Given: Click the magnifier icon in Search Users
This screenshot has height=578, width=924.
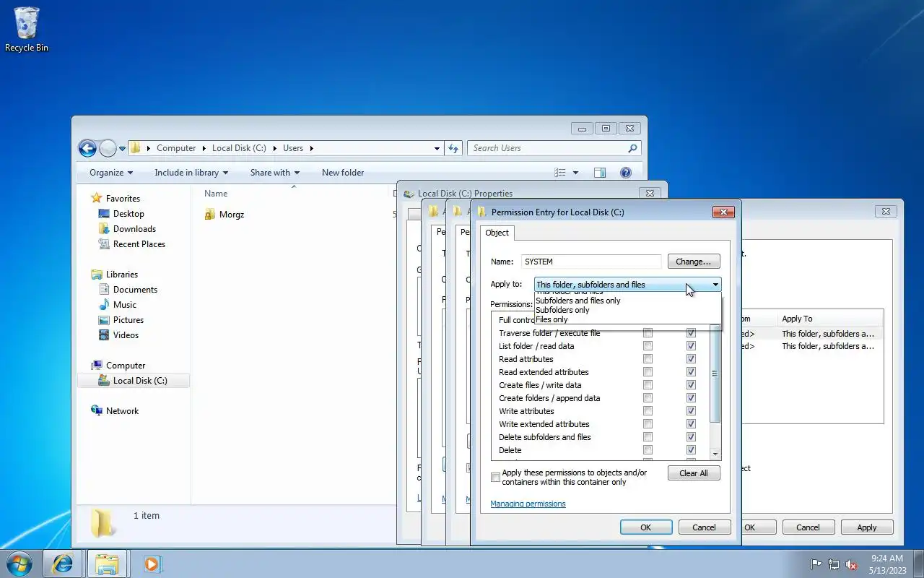Looking at the screenshot, I should [x=632, y=148].
